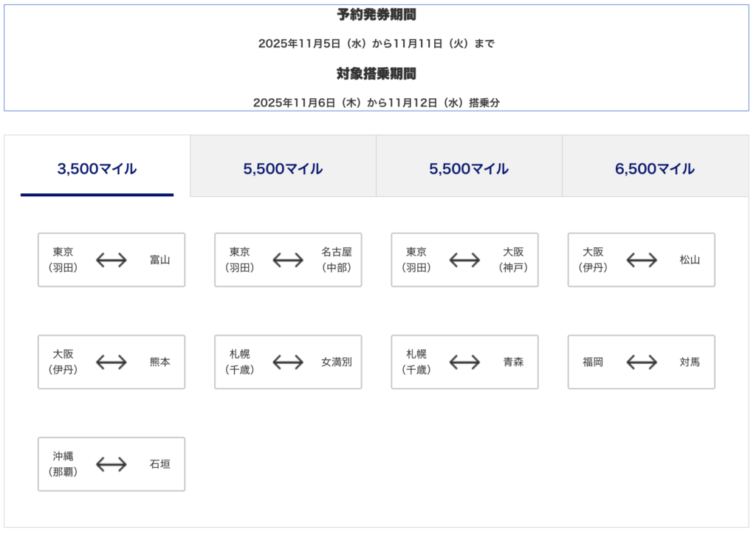Image resolution: width=756 pixels, height=535 pixels.
Task: Click the arrow icon in the 東京–大阪(神戸) route
Action: pyautogui.click(x=464, y=260)
